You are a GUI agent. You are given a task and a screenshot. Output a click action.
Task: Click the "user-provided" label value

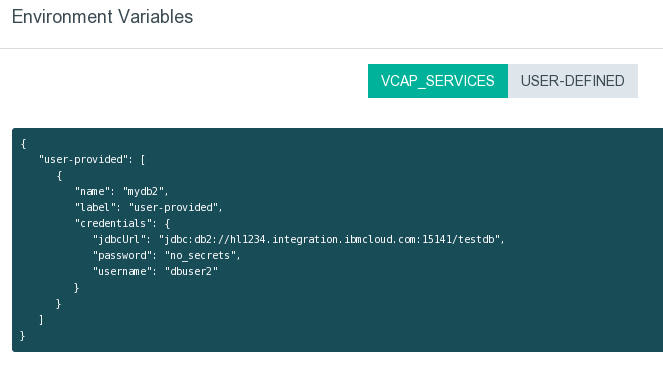(173, 208)
